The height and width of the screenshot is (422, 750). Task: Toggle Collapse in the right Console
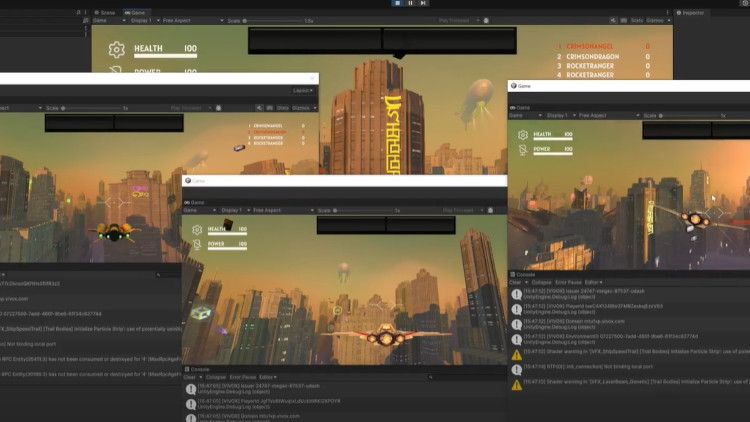(541, 283)
